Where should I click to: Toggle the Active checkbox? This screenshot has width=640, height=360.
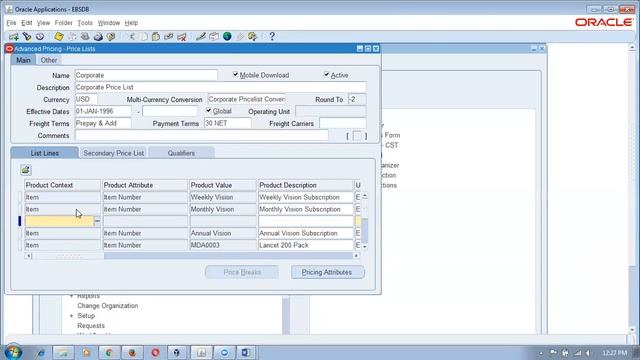[327, 74]
